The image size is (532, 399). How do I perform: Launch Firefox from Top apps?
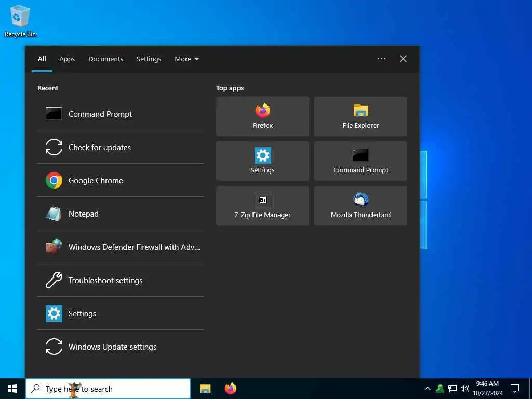click(262, 116)
